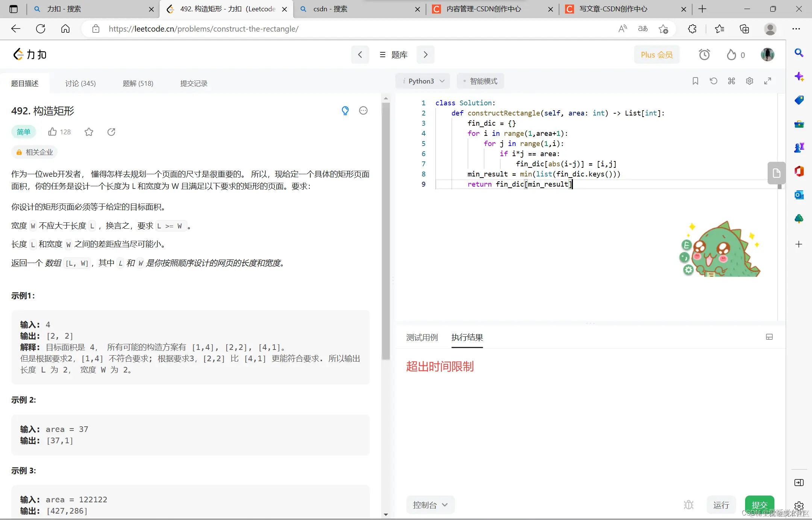This screenshot has width=812, height=520.
Task: Click the hint lightbulb icon
Action: [x=345, y=111]
